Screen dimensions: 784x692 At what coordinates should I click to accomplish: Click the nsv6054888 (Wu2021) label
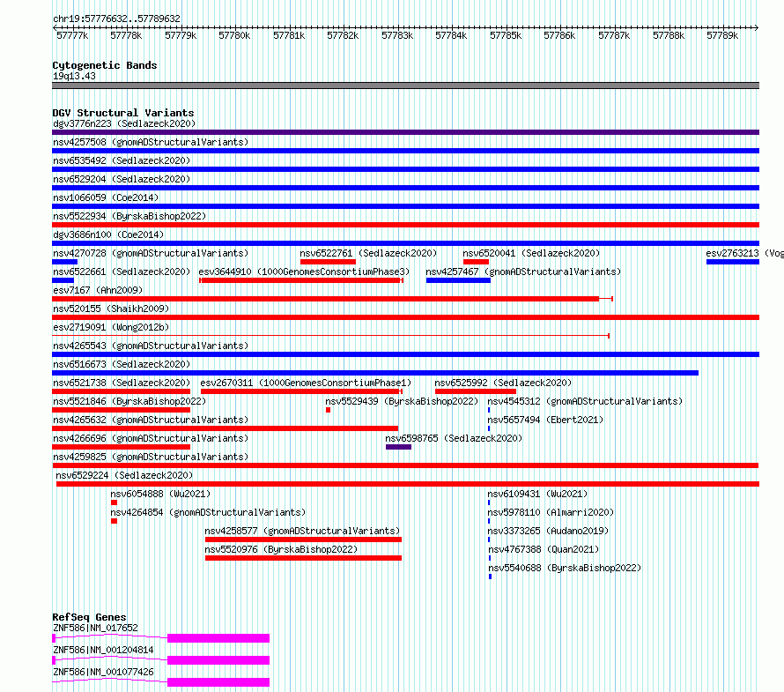tap(160, 494)
